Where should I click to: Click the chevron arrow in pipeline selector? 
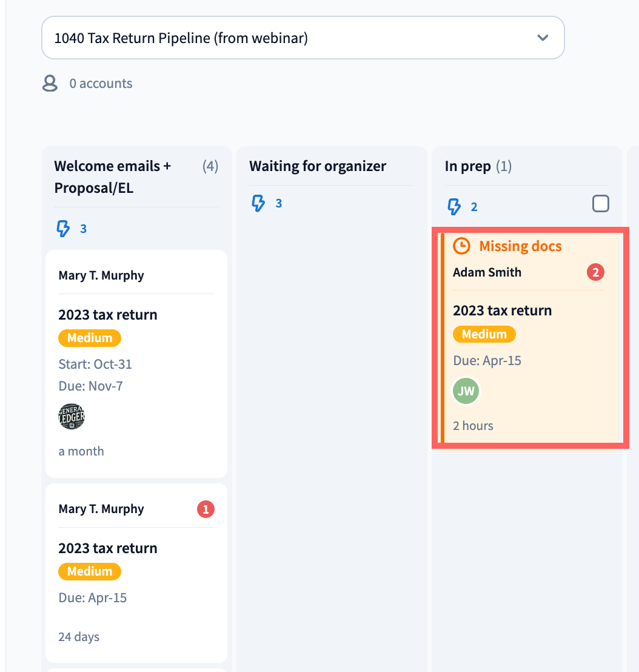(543, 38)
